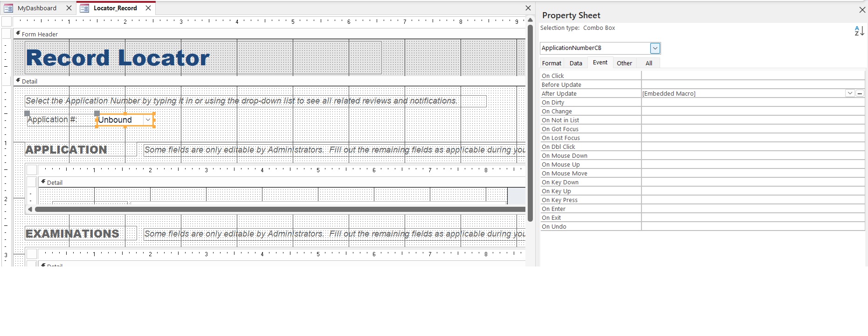Select the main form Detail section bar
The width and height of the screenshot is (868, 336).
[x=269, y=81]
